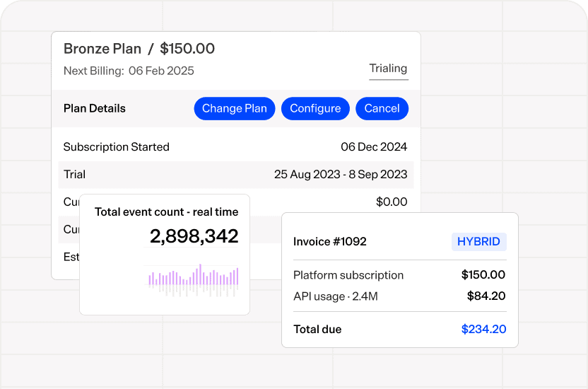Select the Trialing status label
This screenshot has height=389, width=588.
pos(389,69)
